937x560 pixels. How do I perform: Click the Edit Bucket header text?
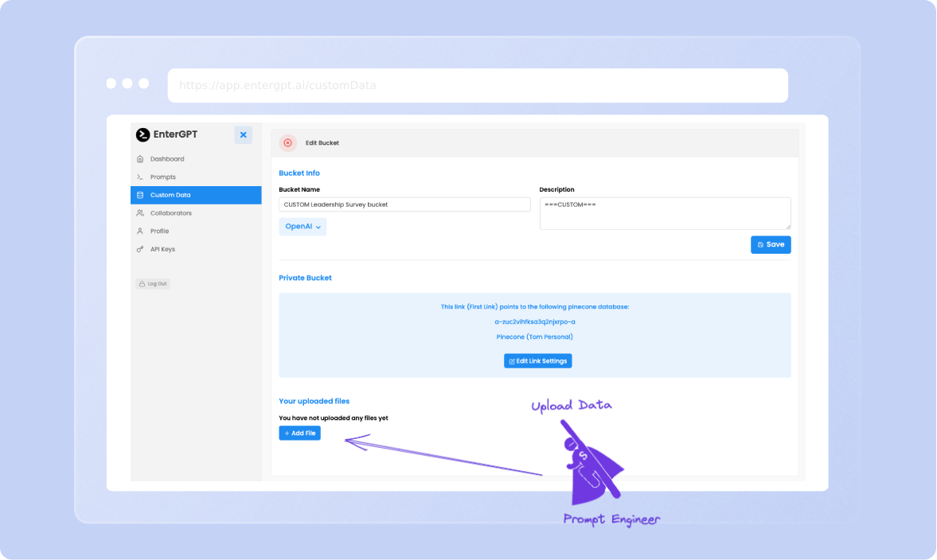coord(322,143)
